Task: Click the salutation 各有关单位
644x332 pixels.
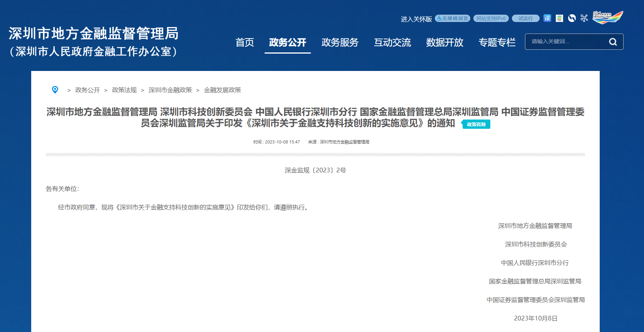Action: pyautogui.click(x=62, y=189)
